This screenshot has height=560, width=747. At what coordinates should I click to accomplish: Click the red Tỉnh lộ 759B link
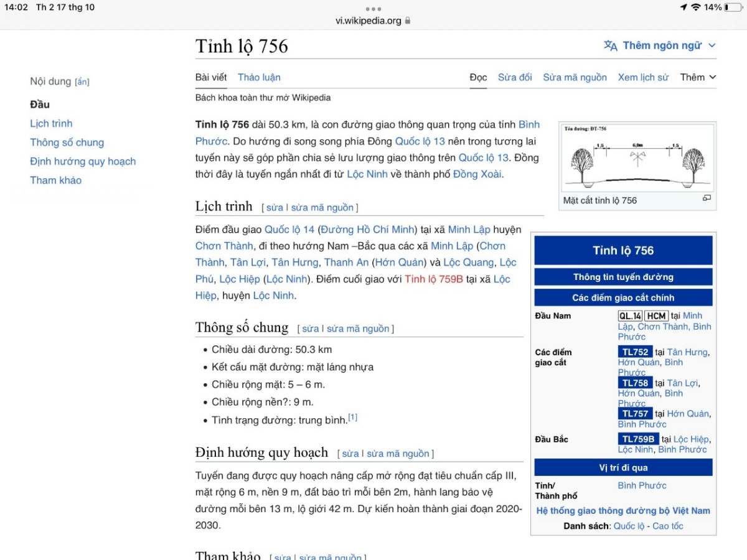[434, 279]
